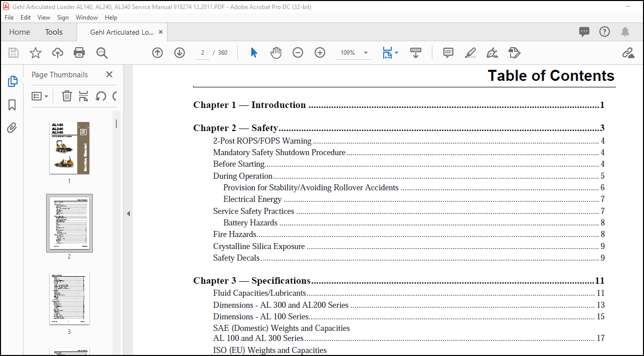Select the Highlight text tool

tap(470, 53)
